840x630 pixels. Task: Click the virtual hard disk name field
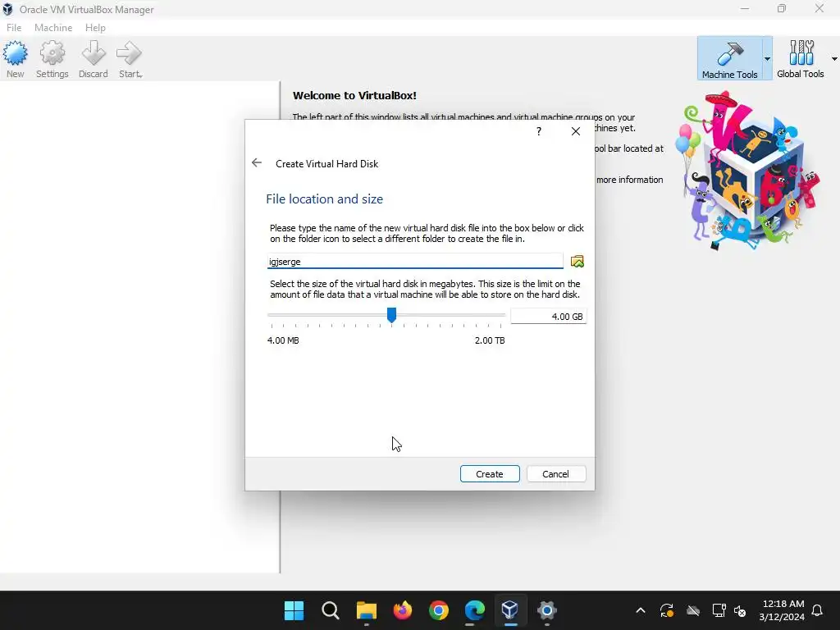click(415, 262)
